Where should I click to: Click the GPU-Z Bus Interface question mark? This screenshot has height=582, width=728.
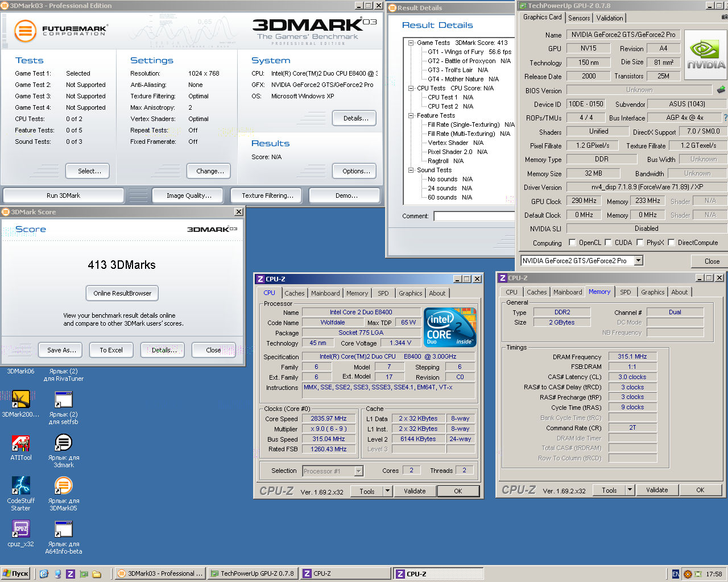coord(725,118)
